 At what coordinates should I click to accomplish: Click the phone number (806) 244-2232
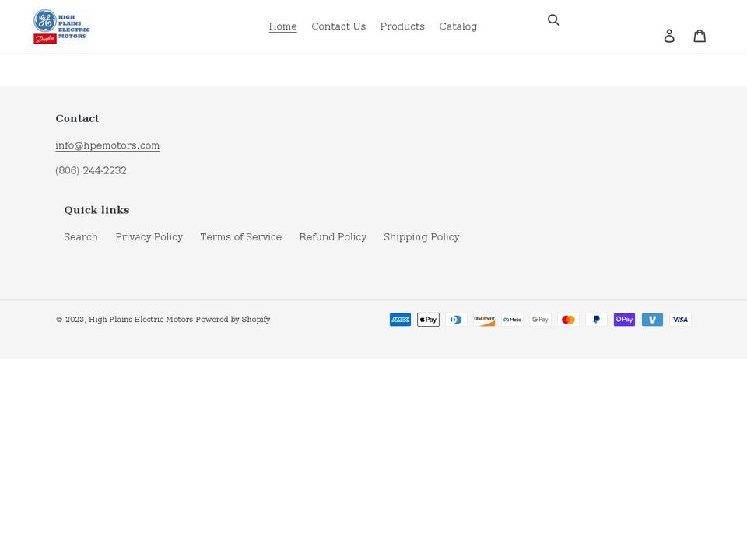coord(91,170)
